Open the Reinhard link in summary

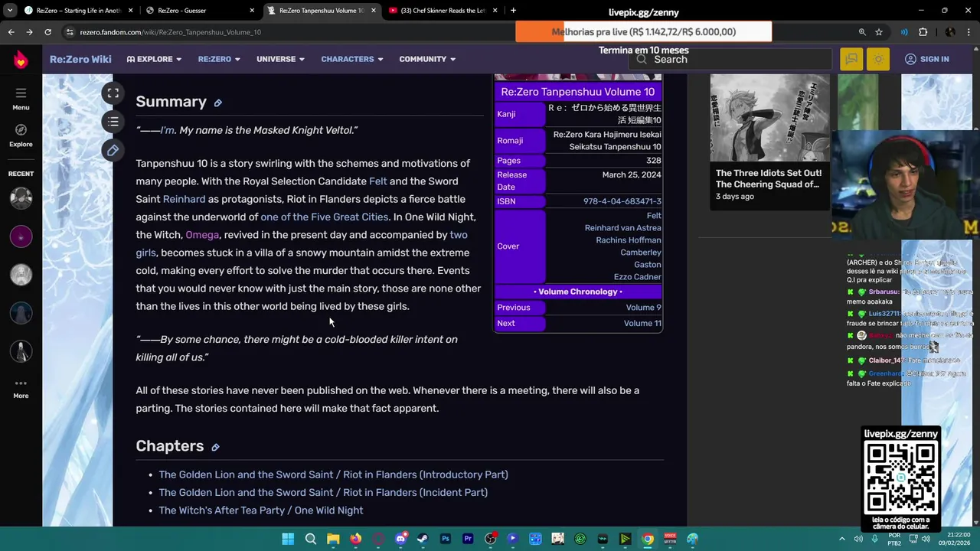(184, 199)
